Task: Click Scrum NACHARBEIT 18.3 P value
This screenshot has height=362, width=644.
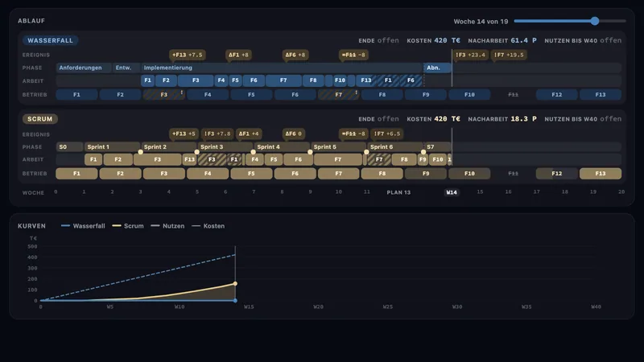Action: (524, 119)
